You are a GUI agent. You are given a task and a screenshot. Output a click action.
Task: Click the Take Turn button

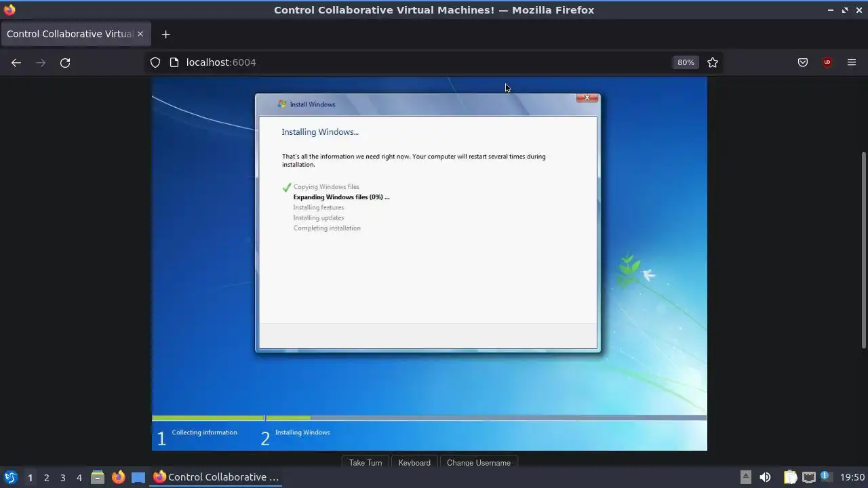366,462
